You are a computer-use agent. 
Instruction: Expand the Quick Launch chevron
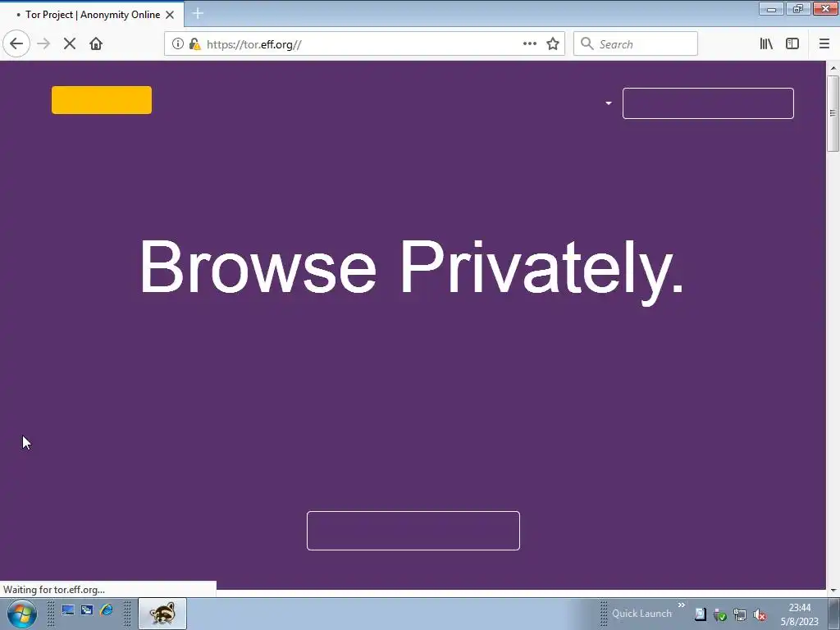(x=682, y=605)
